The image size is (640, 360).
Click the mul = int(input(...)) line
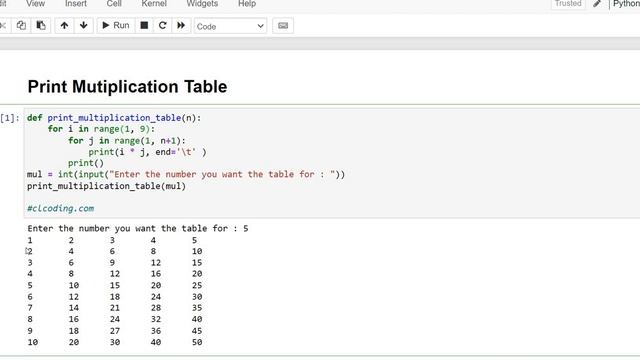pos(186,175)
